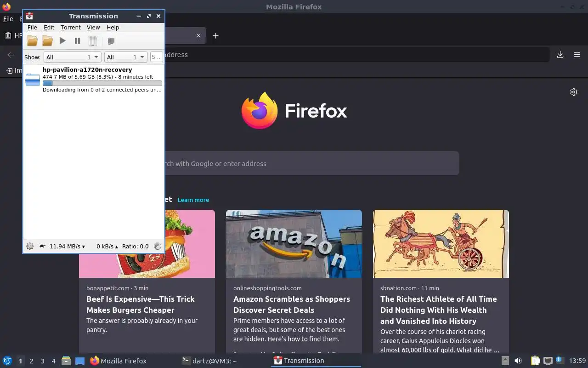Click the Firefox back arrow button
Viewport: 588px width, 368px height.
pyautogui.click(x=11, y=55)
